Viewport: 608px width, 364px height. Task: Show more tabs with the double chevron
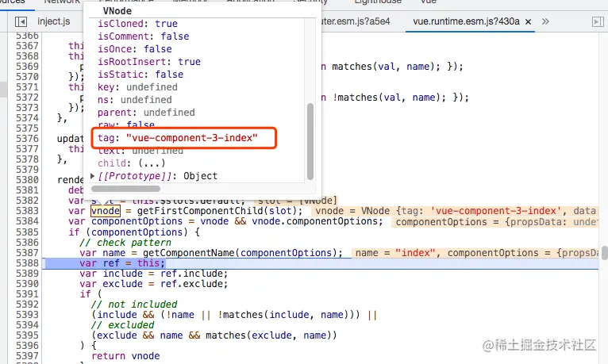click(x=545, y=21)
